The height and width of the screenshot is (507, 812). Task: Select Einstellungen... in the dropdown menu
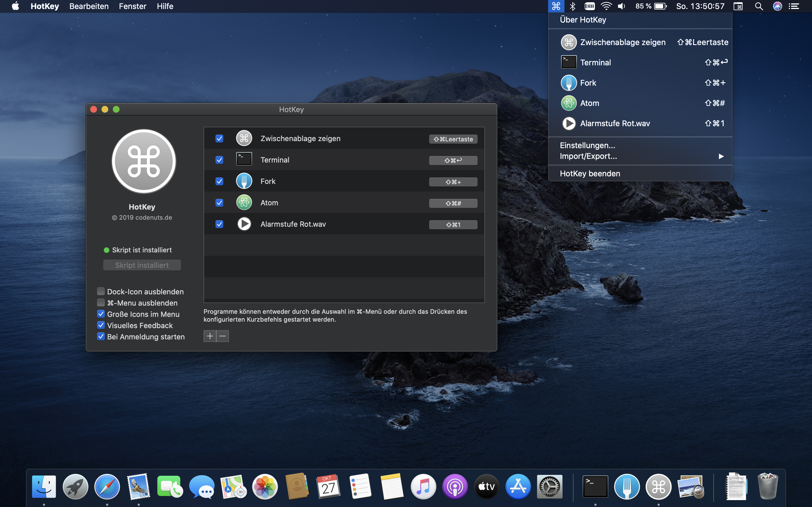pos(587,145)
